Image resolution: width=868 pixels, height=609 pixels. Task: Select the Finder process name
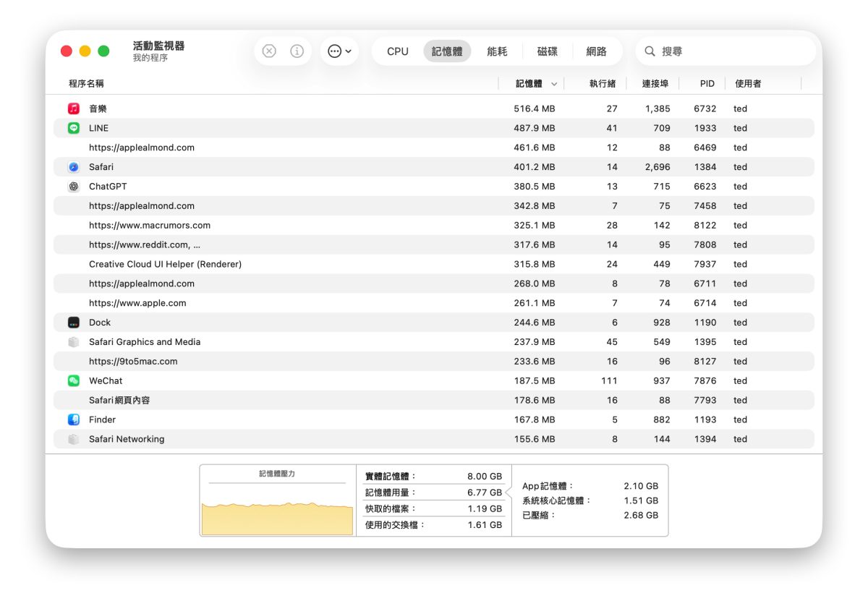pos(102,420)
